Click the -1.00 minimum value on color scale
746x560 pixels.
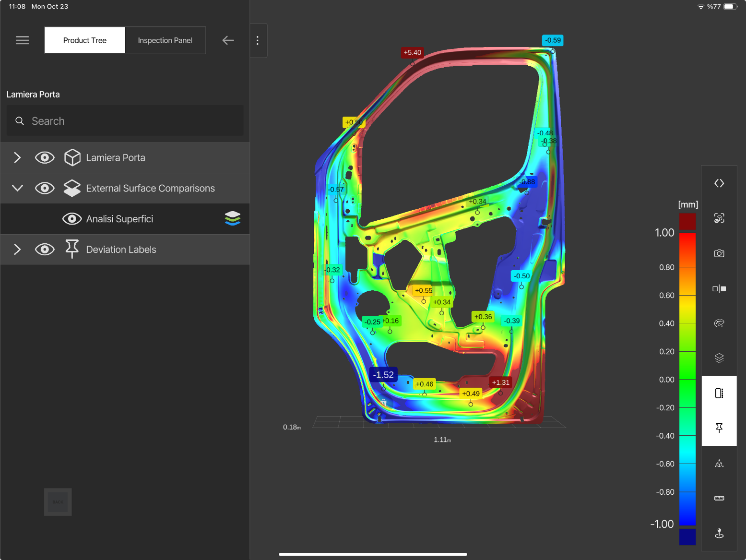click(662, 524)
